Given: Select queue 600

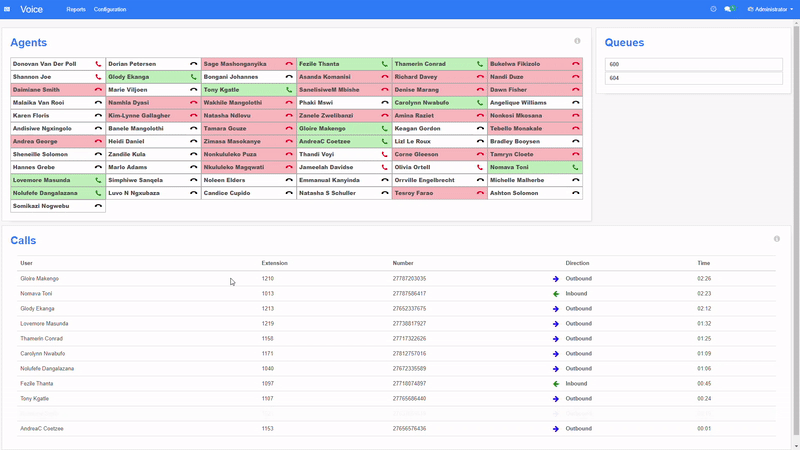Looking at the screenshot, I should [x=693, y=64].
